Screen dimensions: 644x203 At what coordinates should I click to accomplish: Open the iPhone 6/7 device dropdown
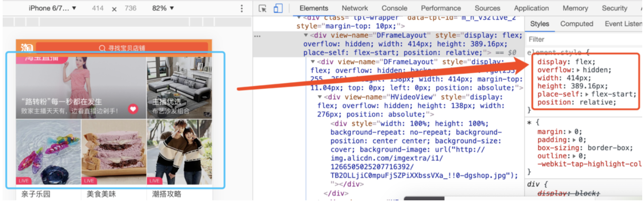point(52,8)
